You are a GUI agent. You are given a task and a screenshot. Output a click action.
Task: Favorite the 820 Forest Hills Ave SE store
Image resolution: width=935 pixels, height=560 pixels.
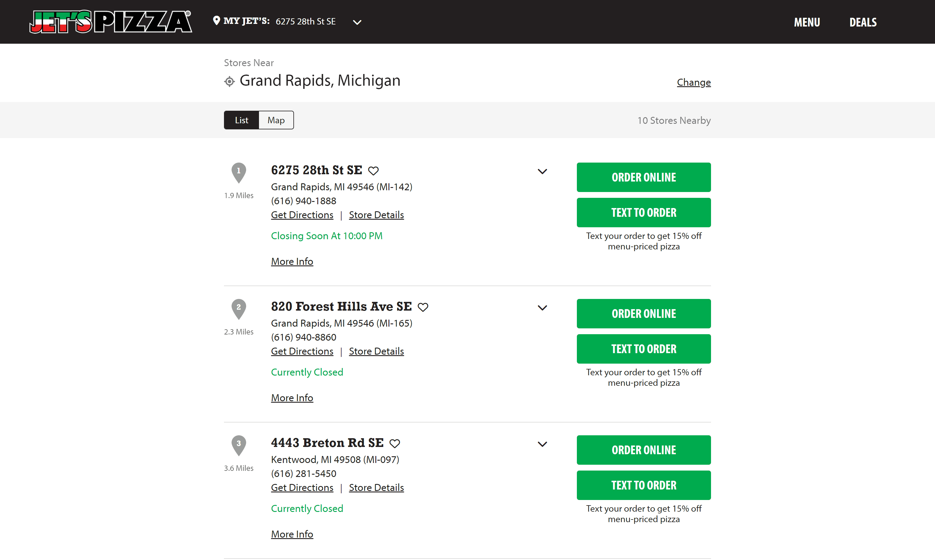click(423, 307)
